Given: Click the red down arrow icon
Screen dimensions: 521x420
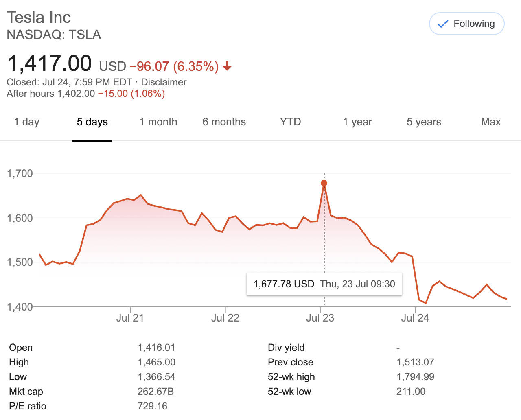Looking at the screenshot, I should pos(227,66).
